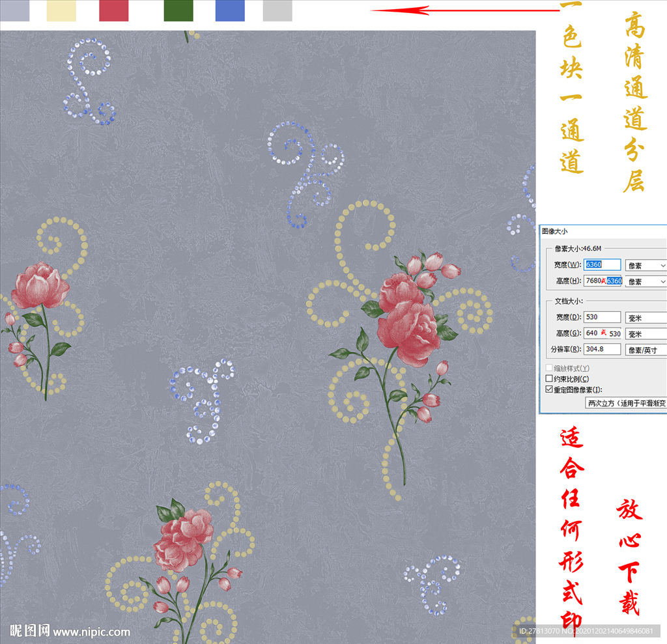The image size is (667, 644).
Task: Expand the document width 毫米 unit dropdown
Action: pyautogui.click(x=646, y=318)
